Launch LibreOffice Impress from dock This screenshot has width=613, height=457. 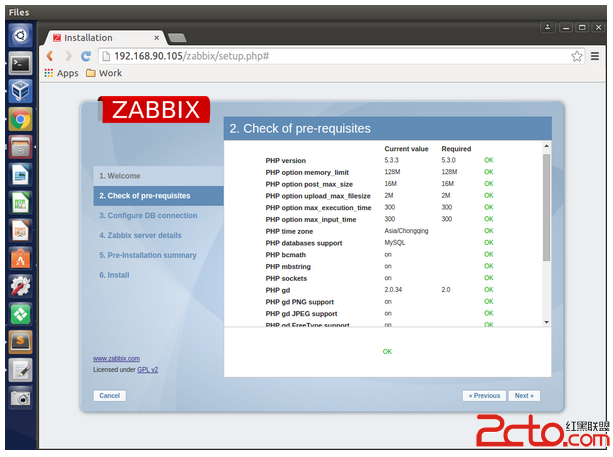20,231
